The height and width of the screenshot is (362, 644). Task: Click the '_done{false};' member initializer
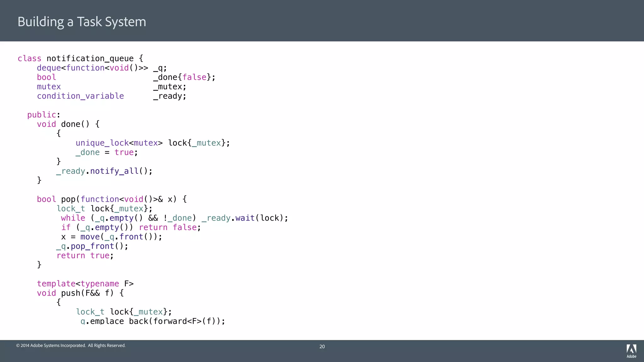(184, 77)
